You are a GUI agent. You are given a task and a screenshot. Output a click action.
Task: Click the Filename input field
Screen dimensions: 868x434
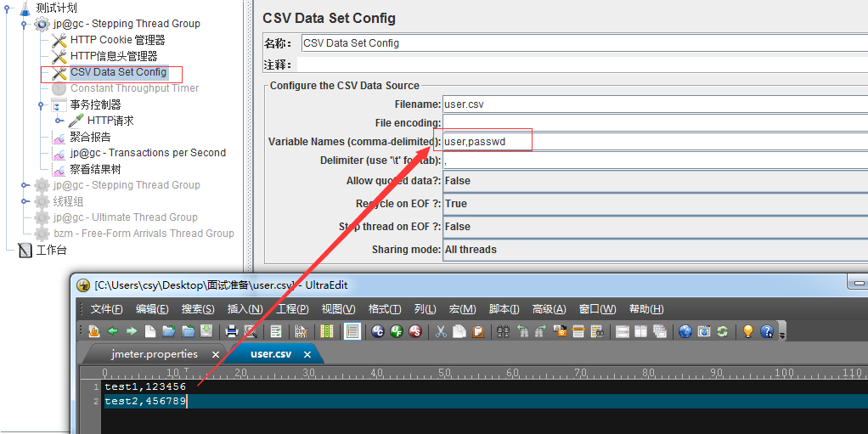[x=654, y=104]
